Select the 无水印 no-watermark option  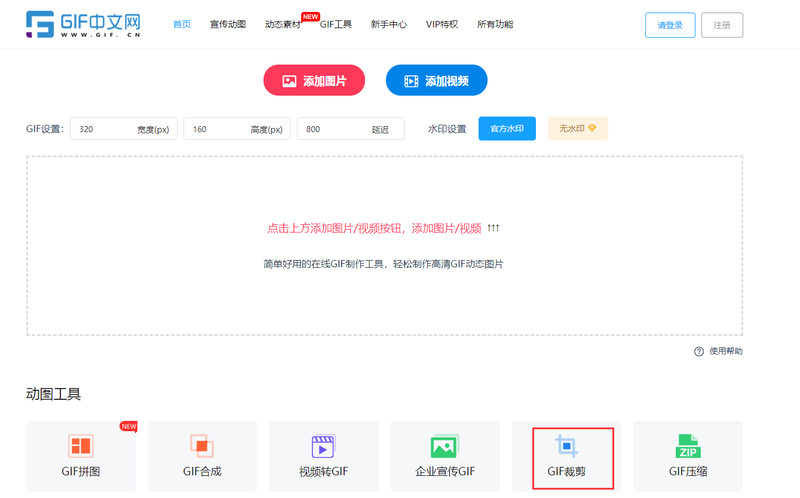tap(578, 129)
